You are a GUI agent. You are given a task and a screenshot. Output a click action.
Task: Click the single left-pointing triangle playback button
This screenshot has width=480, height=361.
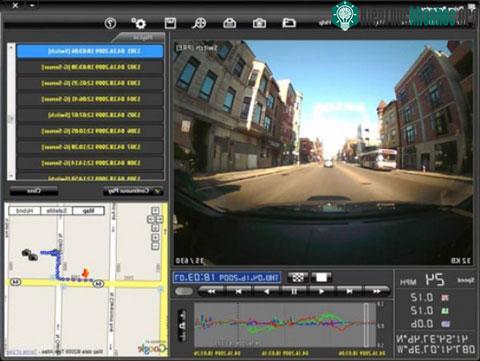(266, 291)
